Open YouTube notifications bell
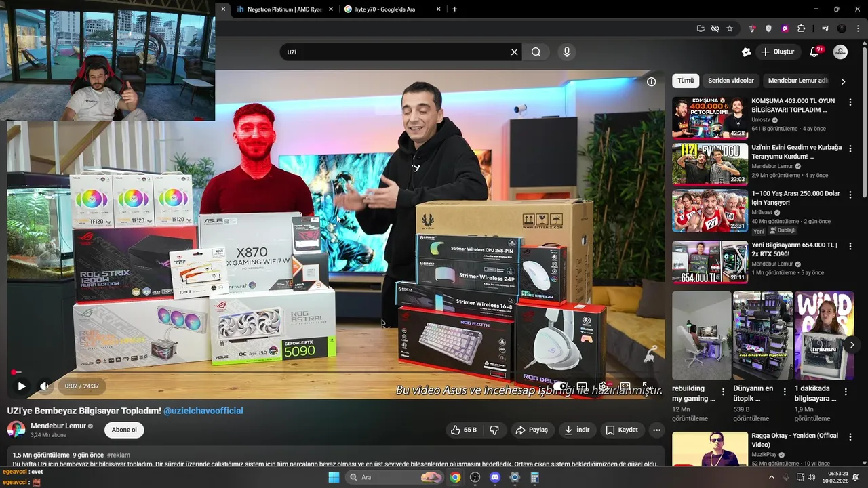Viewport: 868px width, 488px height. point(815,52)
